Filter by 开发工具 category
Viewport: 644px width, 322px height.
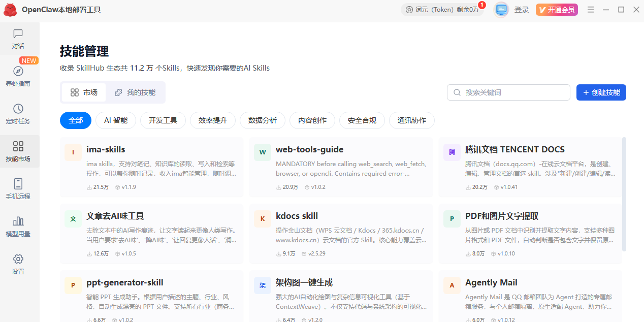point(163,120)
